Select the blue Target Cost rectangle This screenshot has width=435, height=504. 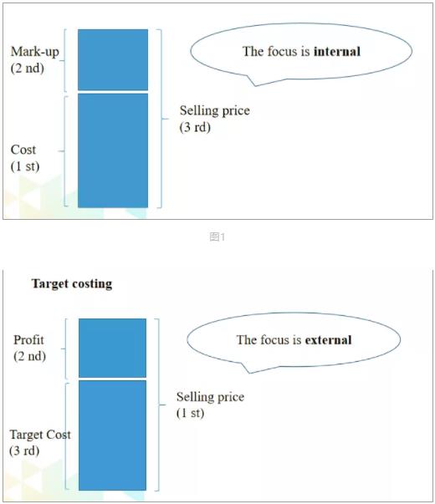[x=113, y=435]
